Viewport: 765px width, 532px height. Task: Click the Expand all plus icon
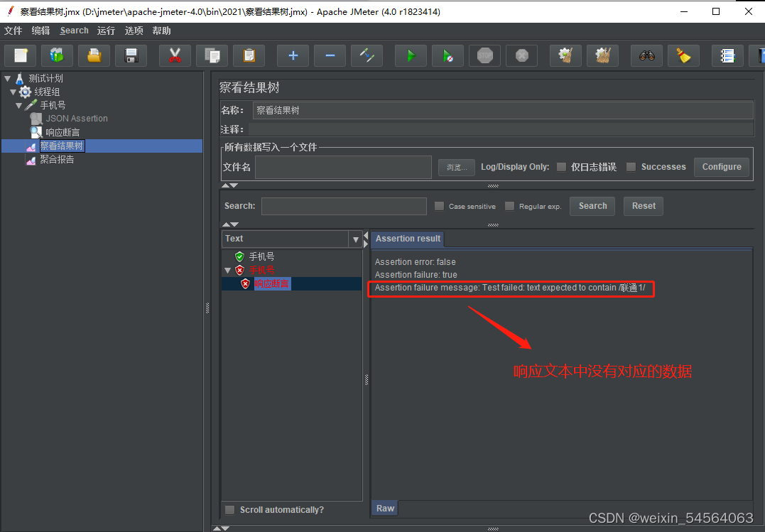(x=293, y=55)
